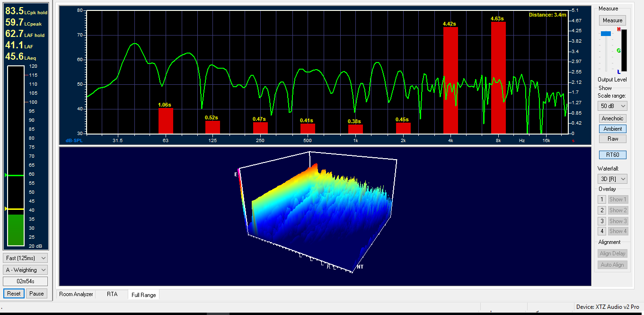Click the Auto Align button
The image size is (644, 315).
[x=612, y=265]
